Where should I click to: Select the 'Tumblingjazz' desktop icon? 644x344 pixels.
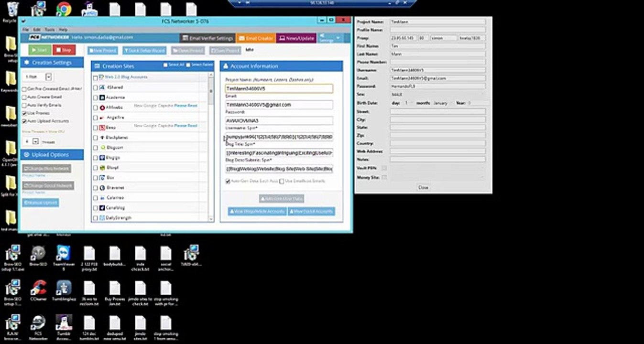click(64, 291)
